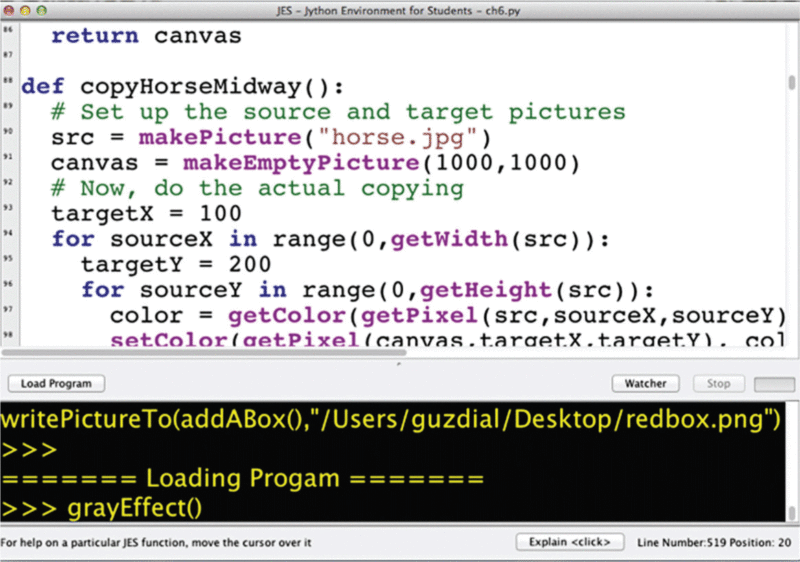Click the green zoom window button
Image resolution: width=800 pixels, height=562 pixels.
[x=42, y=10]
